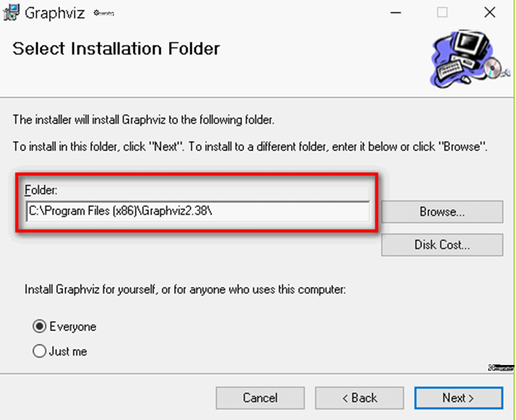Close the Graphviz setup window

coord(490,13)
